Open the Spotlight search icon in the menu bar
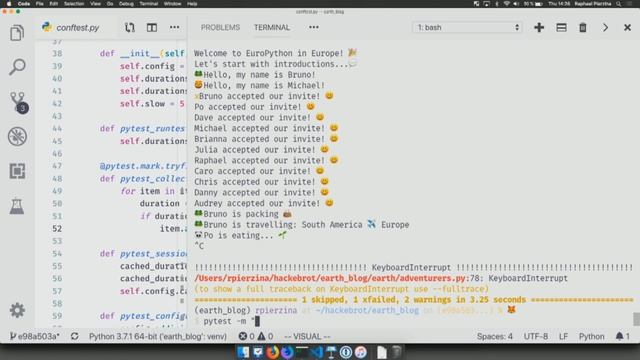The width and height of the screenshot is (640, 360). coord(619,4)
